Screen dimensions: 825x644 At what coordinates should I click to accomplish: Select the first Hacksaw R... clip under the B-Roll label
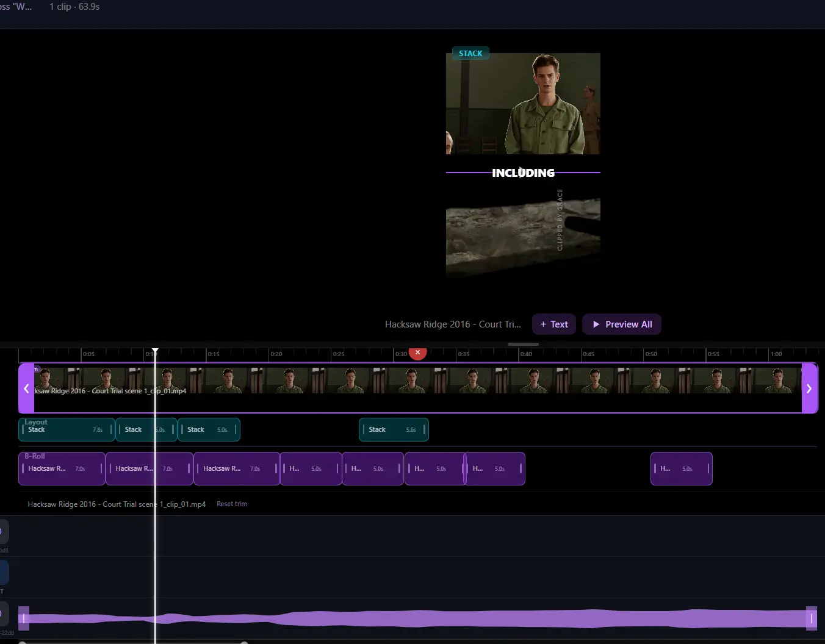(x=62, y=468)
